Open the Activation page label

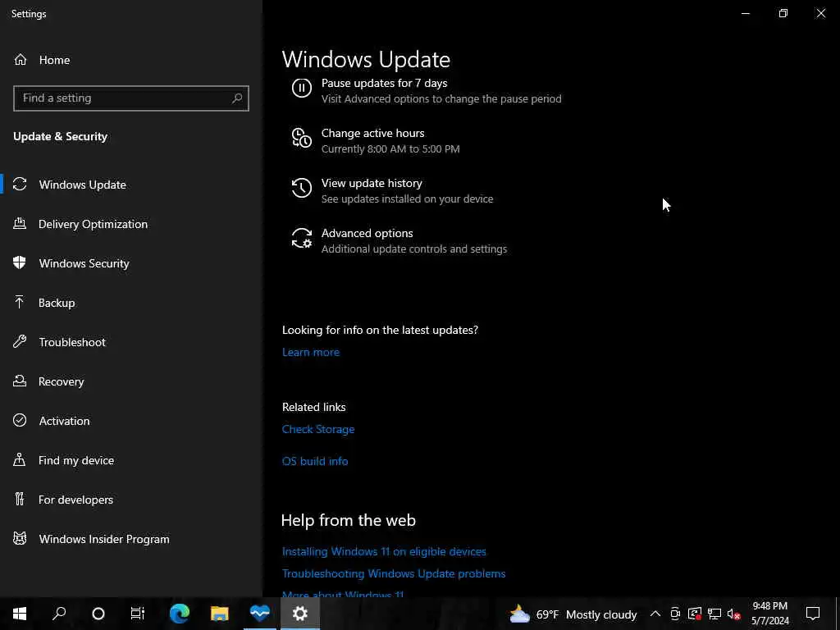pos(64,421)
